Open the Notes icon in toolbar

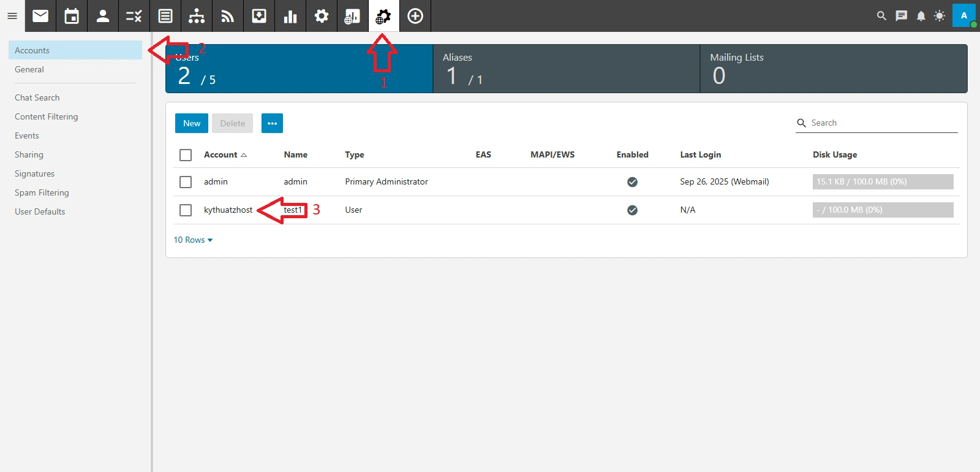165,16
